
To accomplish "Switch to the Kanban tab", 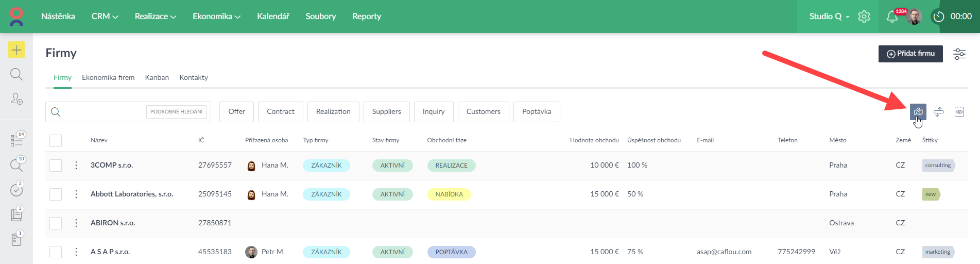I will click(x=157, y=77).
